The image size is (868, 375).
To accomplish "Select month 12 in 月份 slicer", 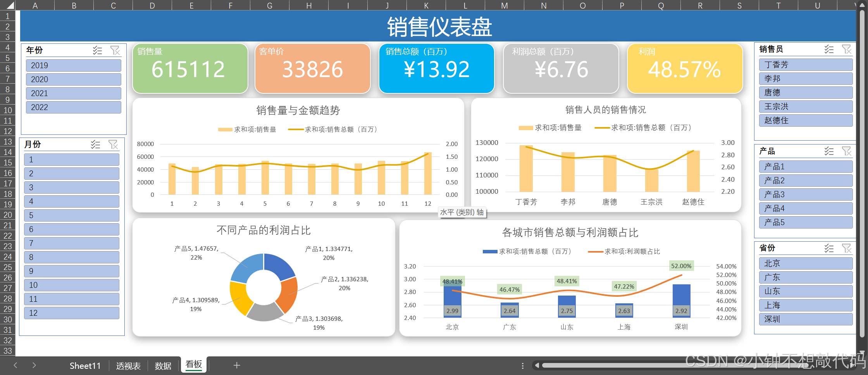I will [72, 313].
